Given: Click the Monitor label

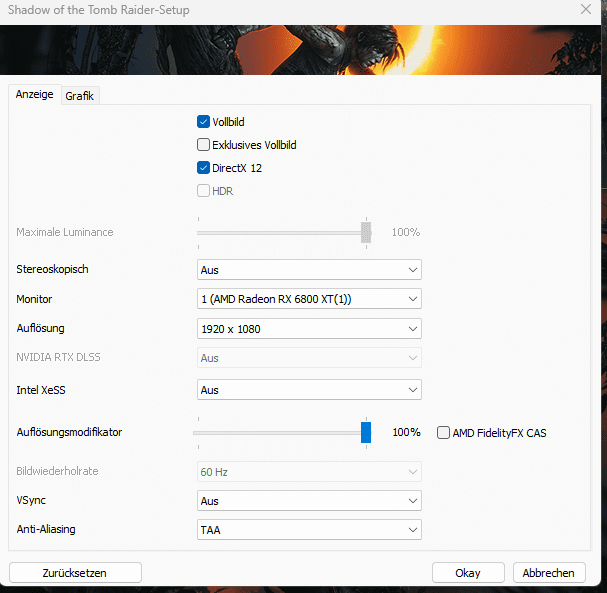Looking at the screenshot, I should [x=34, y=299].
